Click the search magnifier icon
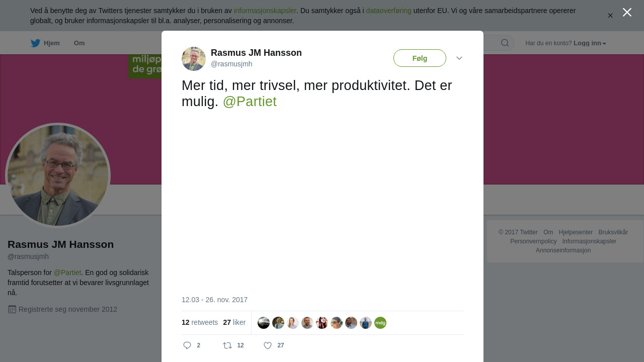The width and height of the screenshot is (644, 362). coord(505,43)
